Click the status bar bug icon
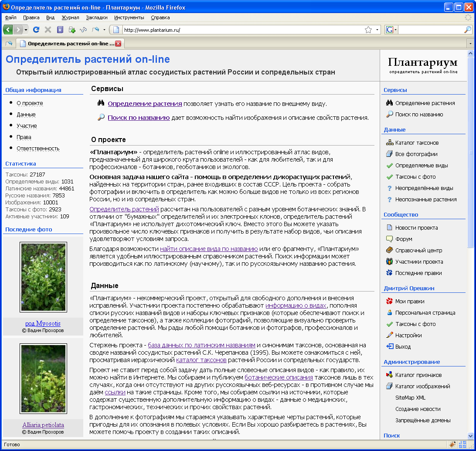This screenshot has height=451, width=476. coord(452,444)
